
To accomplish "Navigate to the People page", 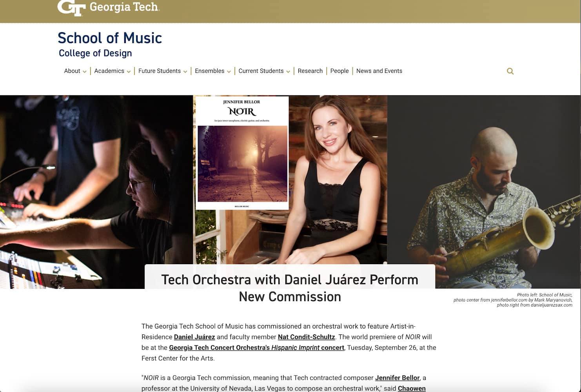I will point(340,71).
